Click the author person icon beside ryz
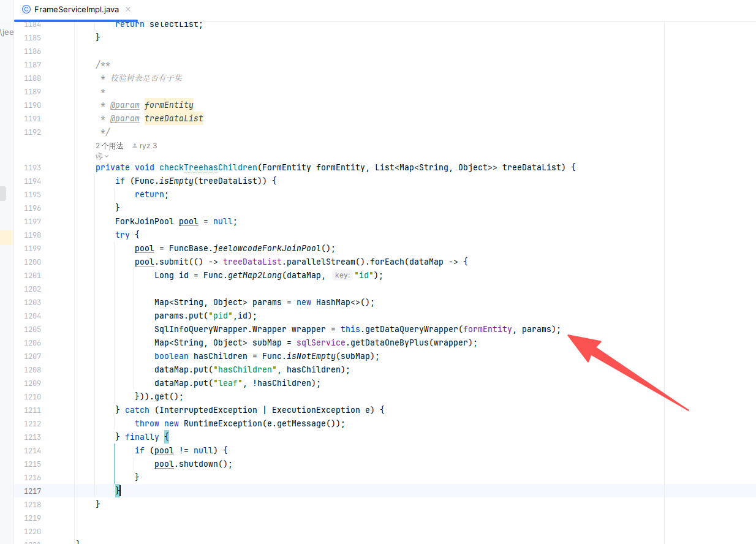Screen dimensions: 756x544 click(x=135, y=146)
